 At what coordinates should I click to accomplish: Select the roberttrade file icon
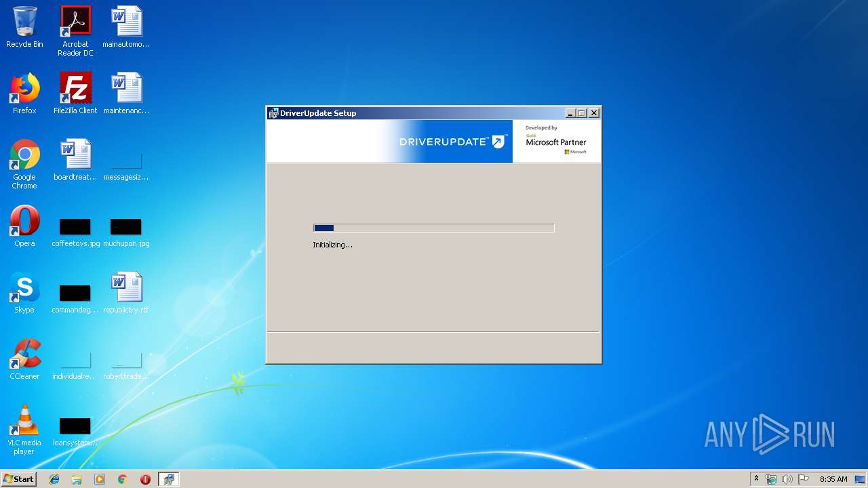(x=126, y=365)
